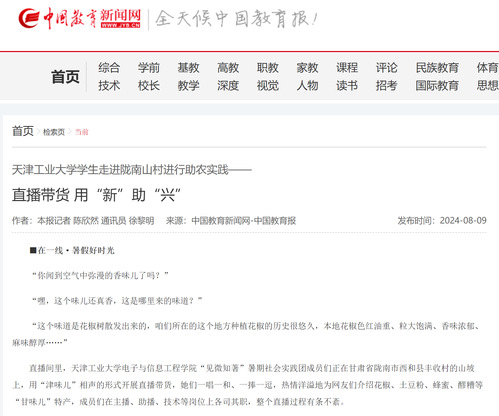Screen dimensions: 499x416
Task: Open the 读书 section
Action: point(347,86)
